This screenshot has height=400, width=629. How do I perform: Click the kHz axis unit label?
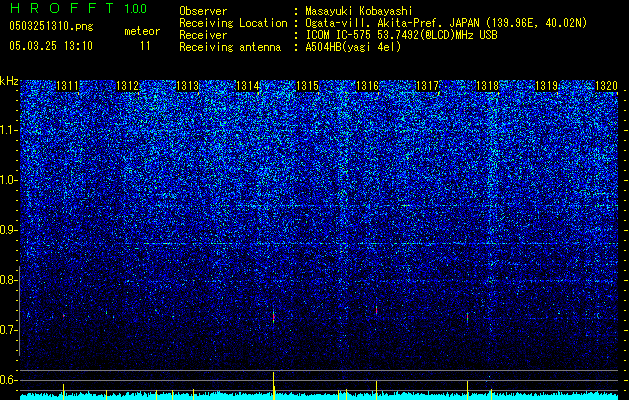[x=9, y=81]
